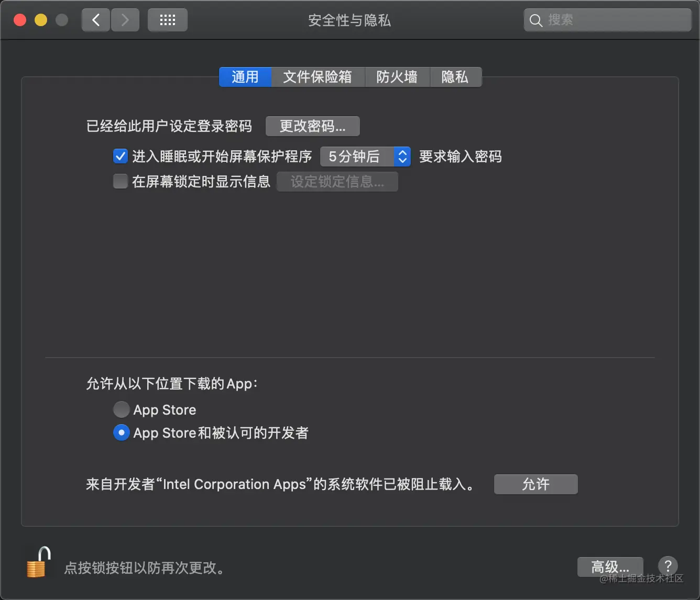
Task: Click the 更改密码… button
Action: (x=313, y=126)
